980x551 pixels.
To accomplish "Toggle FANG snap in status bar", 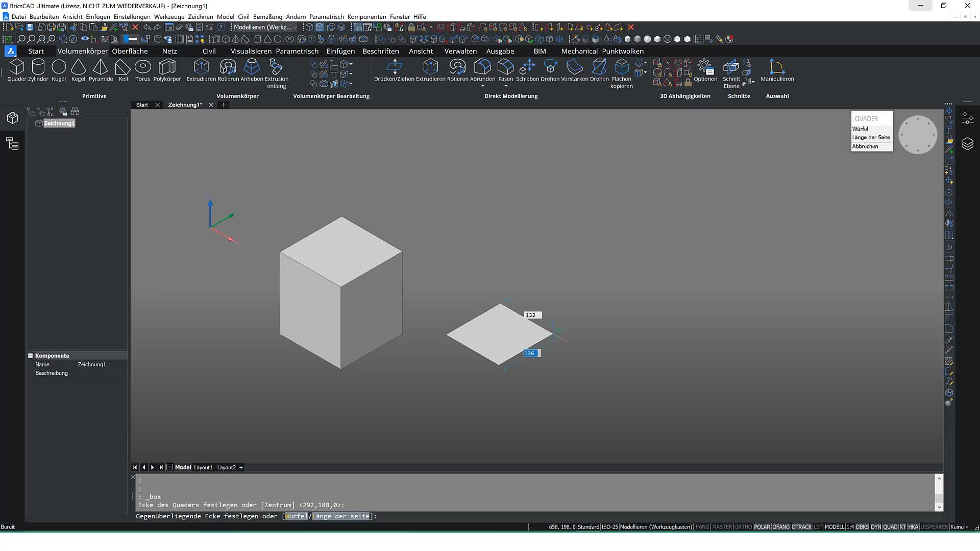I will point(702,527).
